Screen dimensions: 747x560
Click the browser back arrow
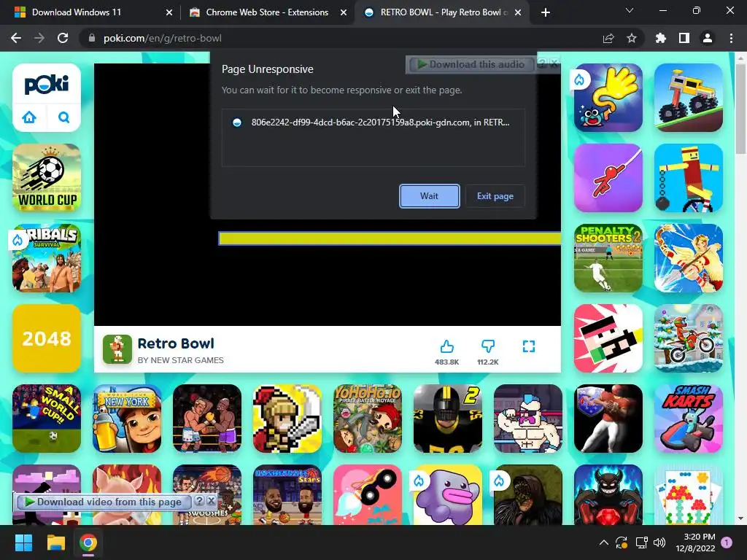[x=16, y=38]
